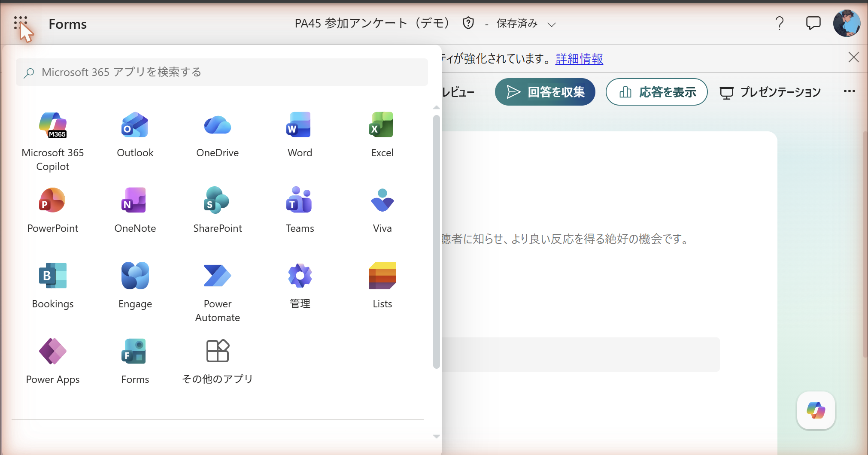The width and height of the screenshot is (868, 455).
Task: Open Power Automate app
Action: tap(218, 293)
